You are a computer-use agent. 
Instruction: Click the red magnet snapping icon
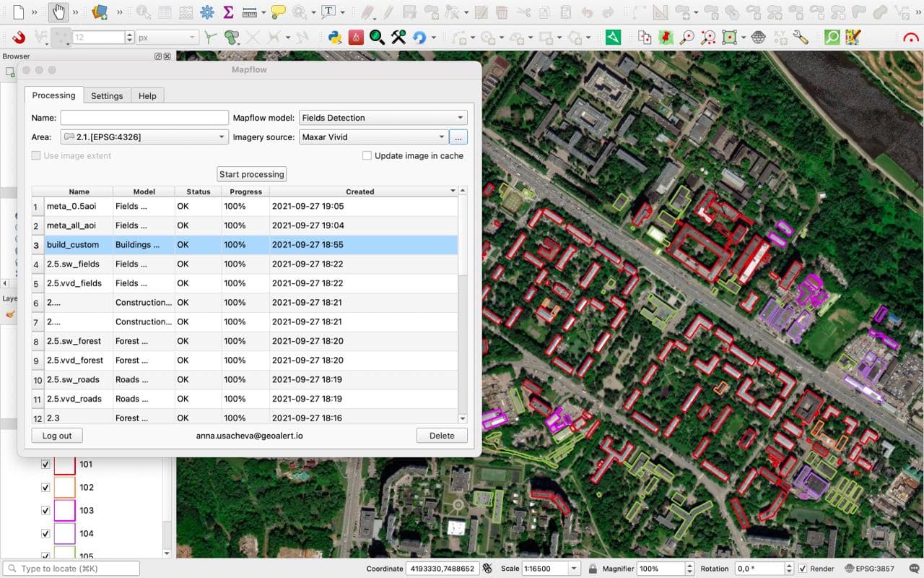click(x=19, y=38)
